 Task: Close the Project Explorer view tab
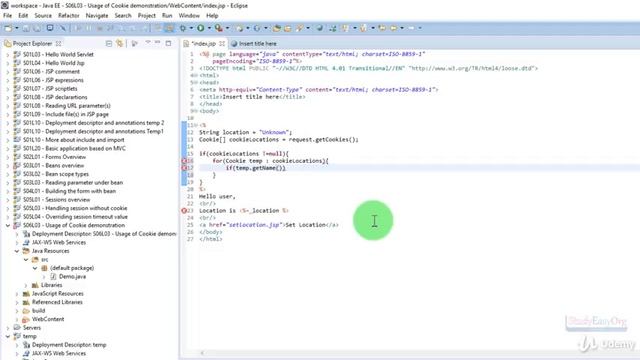(58, 43)
